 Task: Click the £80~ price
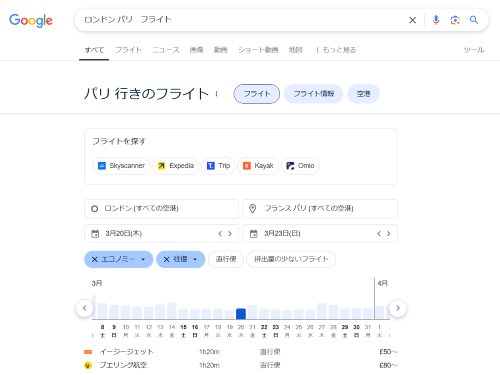[388, 365]
